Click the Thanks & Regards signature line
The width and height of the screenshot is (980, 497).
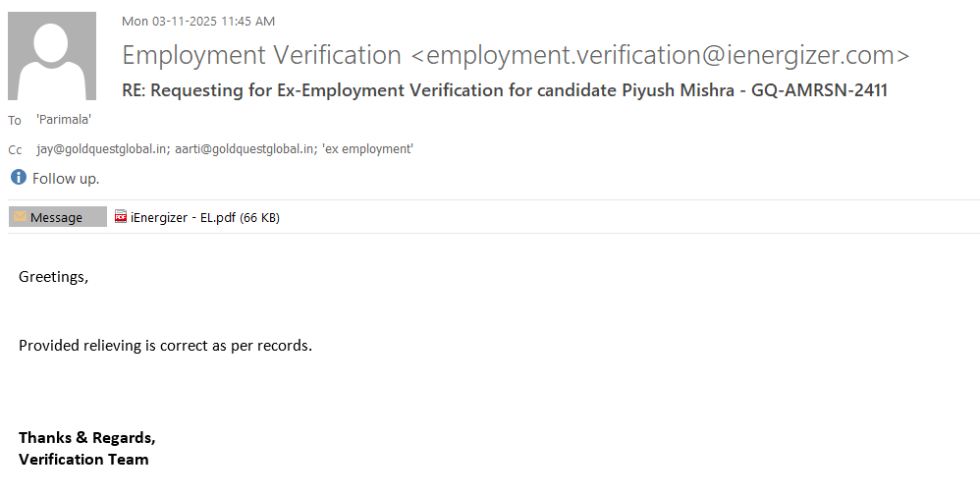[86, 437]
